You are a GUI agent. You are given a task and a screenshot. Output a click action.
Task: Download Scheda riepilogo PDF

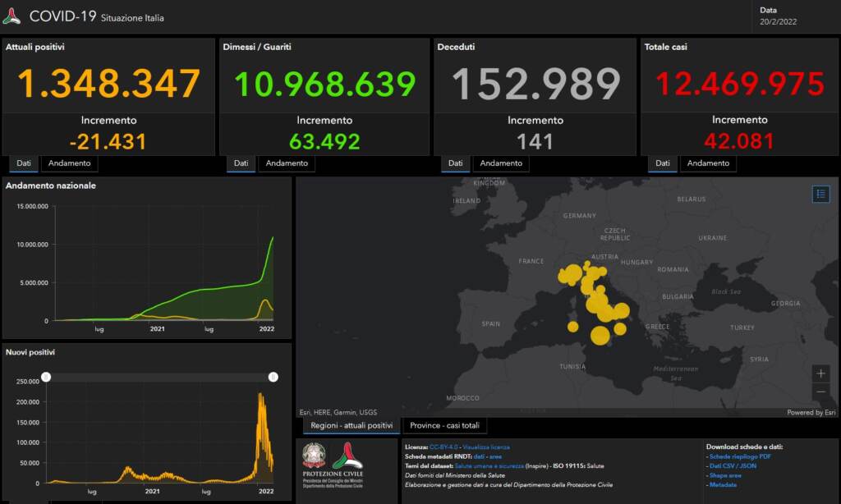(740, 456)
